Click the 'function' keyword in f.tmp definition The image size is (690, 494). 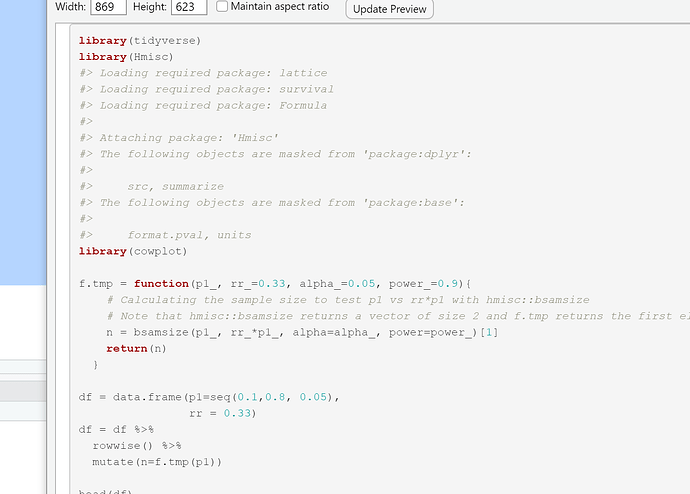point(161,284)
